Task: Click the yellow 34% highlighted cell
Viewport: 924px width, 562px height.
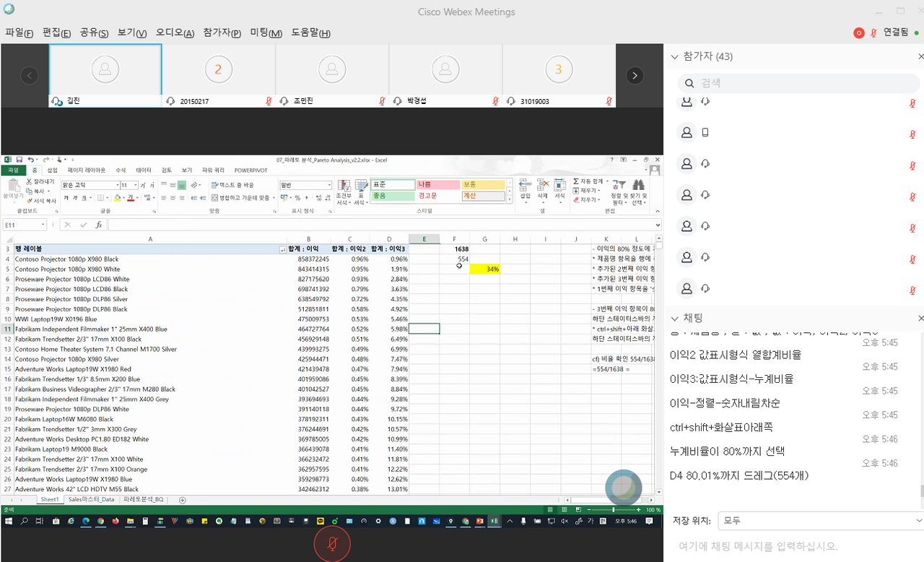Action: click(484, 269)
